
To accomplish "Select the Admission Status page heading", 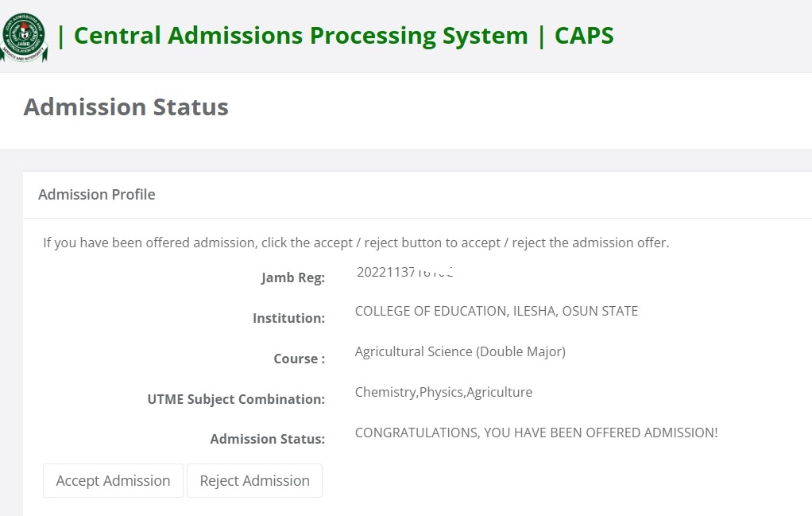I will pos(126,107).
